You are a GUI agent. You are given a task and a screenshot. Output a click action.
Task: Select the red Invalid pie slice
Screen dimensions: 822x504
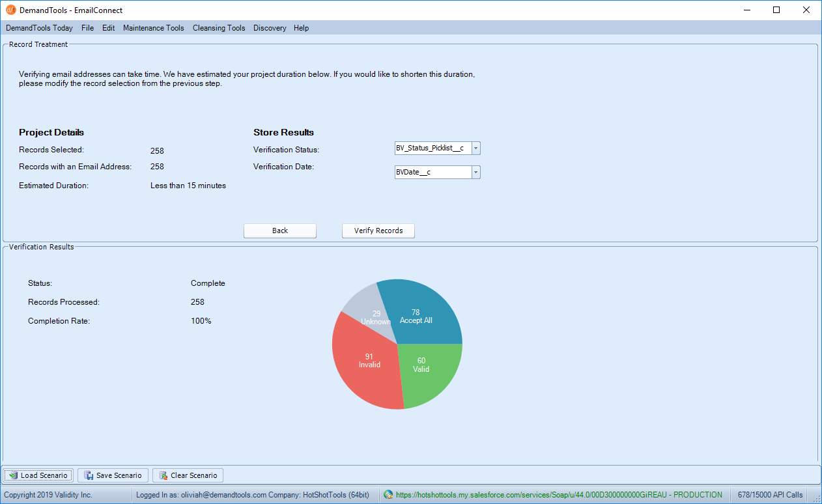tap(368, 361)
